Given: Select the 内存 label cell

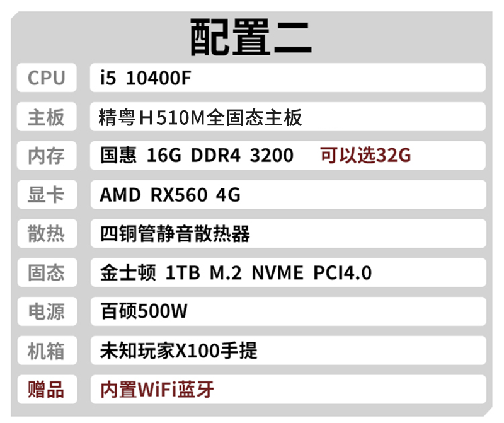Looking at the screenshot, I should click(47, 156).
